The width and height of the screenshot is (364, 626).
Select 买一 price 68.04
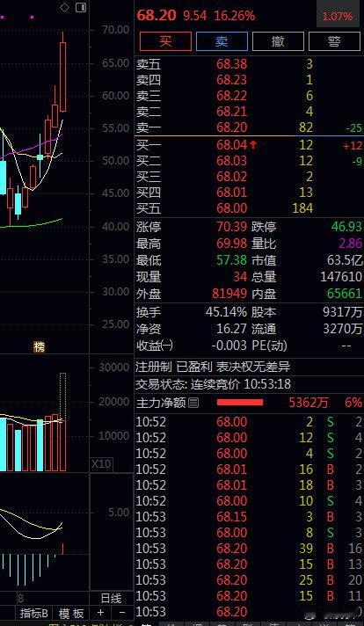(x=231, y=145)
